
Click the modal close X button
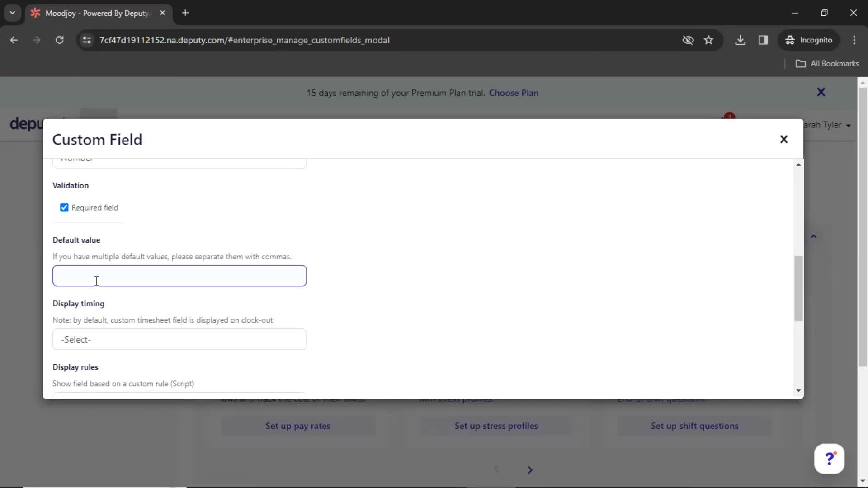(x=784, y=139)
